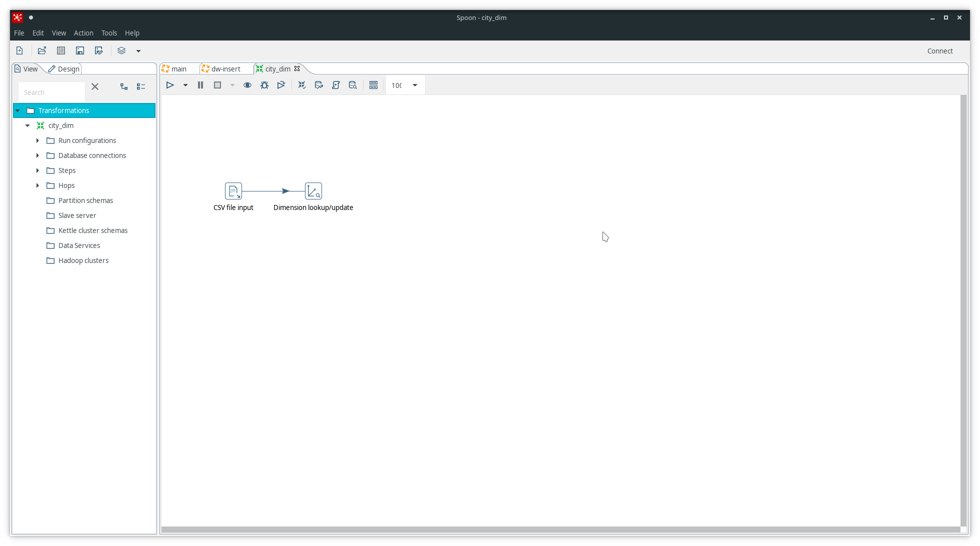The image size is (980, 546).
Task: Click the Pause transformation icon
Action: click(200, 84)
